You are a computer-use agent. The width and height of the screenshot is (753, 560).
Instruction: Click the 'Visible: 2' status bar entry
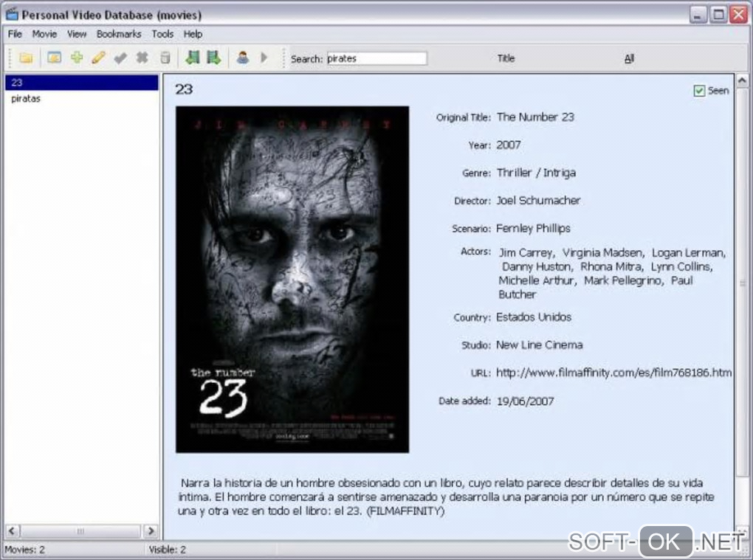pos(167,550)
